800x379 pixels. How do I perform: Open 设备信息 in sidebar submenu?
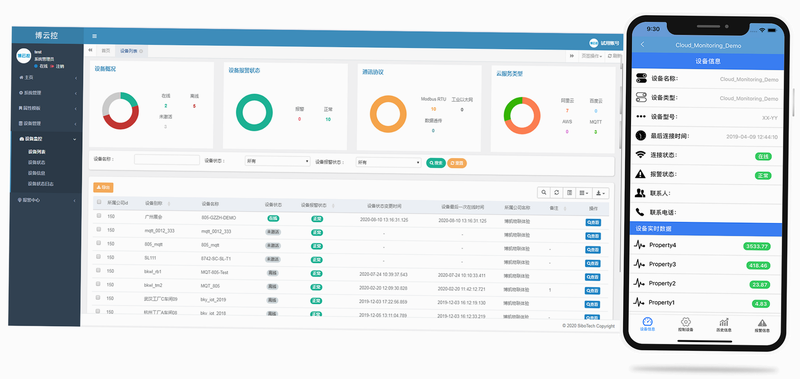[x=37, y=173]
